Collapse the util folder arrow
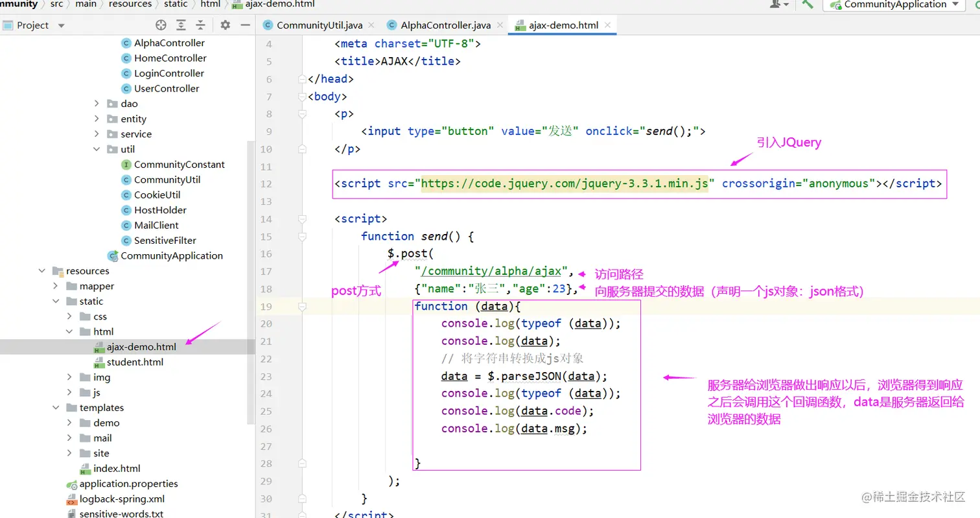The image size is (980, 518). [x=97, y=149]
